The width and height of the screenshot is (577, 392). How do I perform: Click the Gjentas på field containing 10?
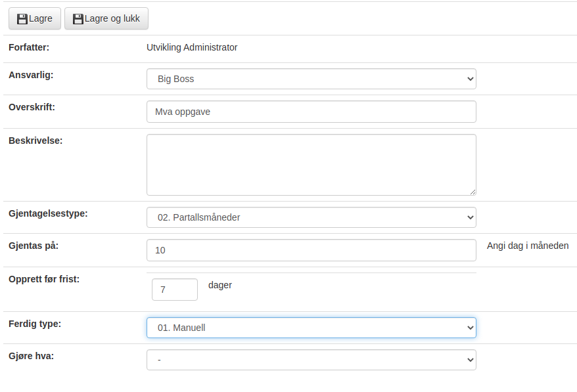[312, 250]
